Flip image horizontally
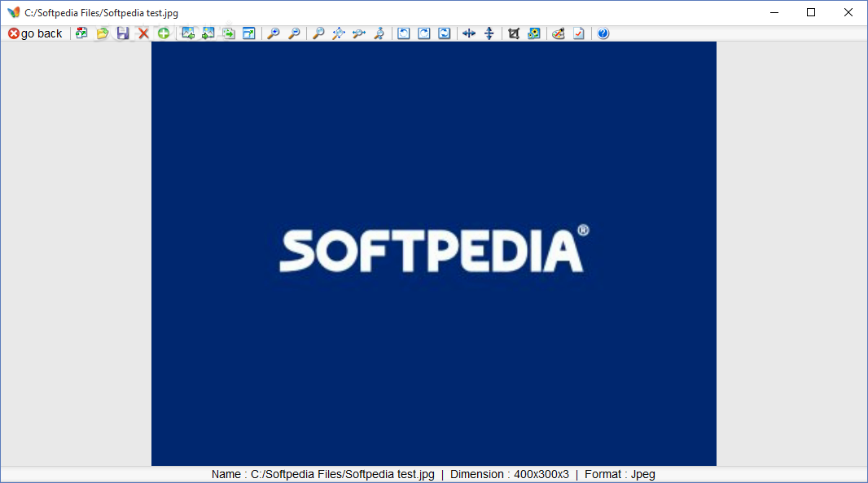This screenshot has height=483, width=868. coord(469,33)
